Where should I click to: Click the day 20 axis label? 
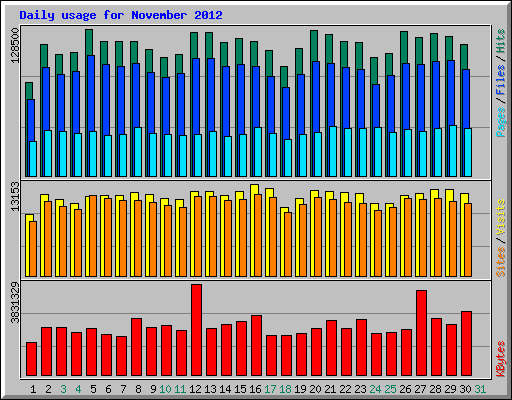[x=315, y=389]
